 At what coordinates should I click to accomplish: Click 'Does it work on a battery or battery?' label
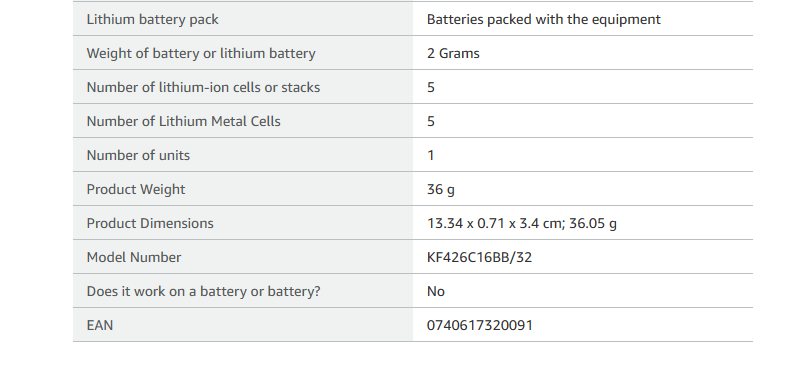(203, 291)
